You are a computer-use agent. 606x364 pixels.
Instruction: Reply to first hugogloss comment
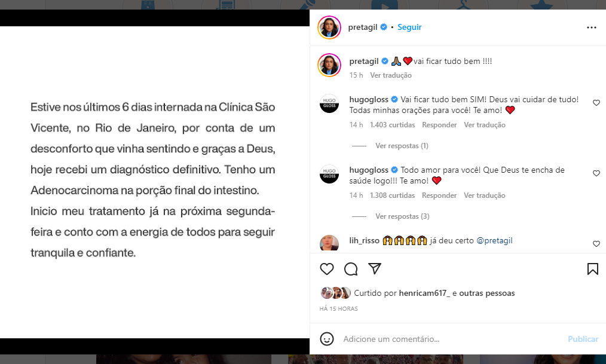(x=439, y=125)
